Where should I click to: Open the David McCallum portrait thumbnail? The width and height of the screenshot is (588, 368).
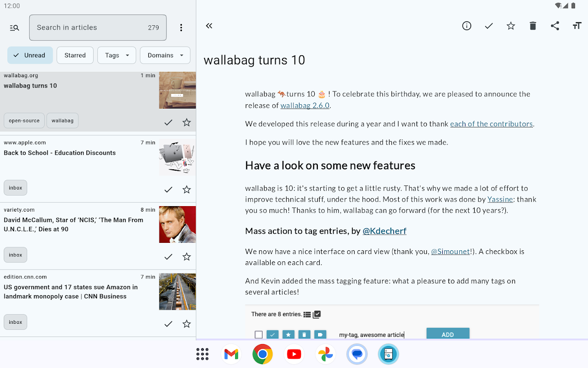click(177, 224)
